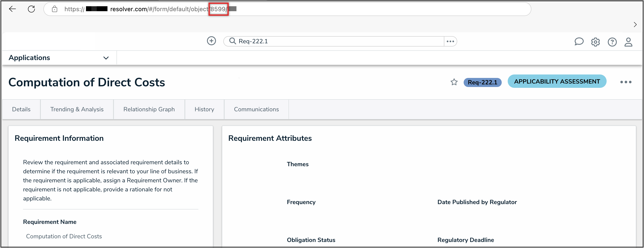Expand the side panel chevron at top right
The width and height of the screenshot is (644, 248).
coord(635,25)
